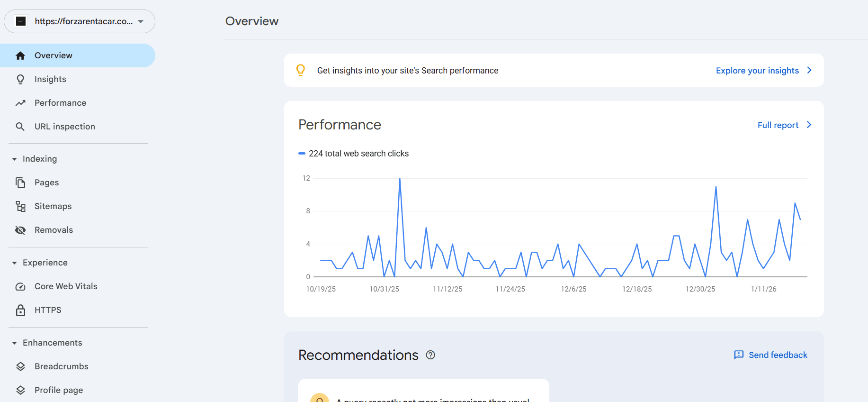The width and height of the screenshot is (868, 402).
Task: Click the Removals crossed-eye icon
Action: coord(20,230)
